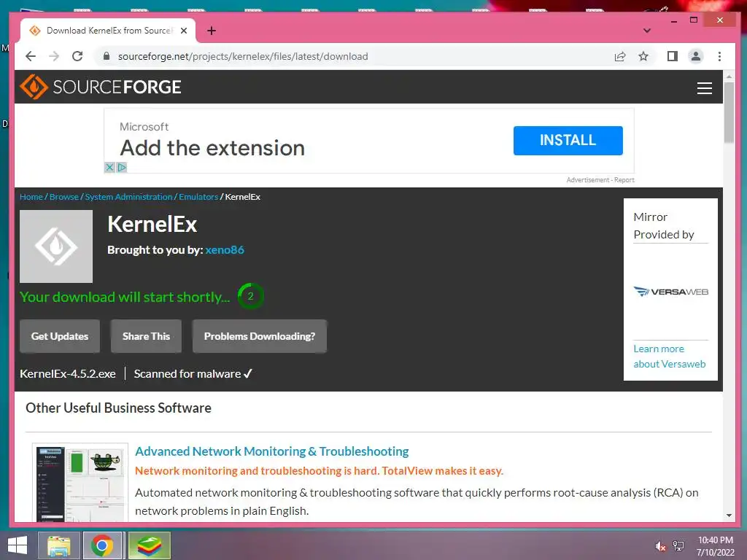Open the xeno86 author profile
Viewport: 747px width, 560px height.
tap(225, 250)
